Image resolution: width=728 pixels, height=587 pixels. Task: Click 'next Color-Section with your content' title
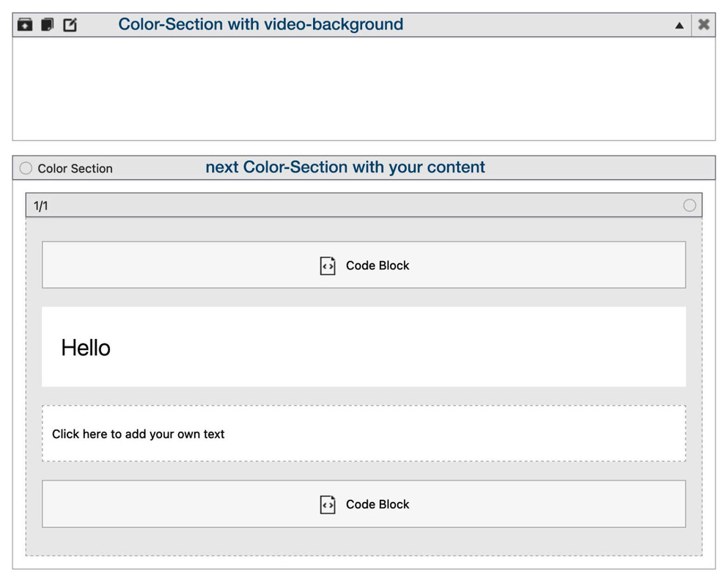(345, 167)
